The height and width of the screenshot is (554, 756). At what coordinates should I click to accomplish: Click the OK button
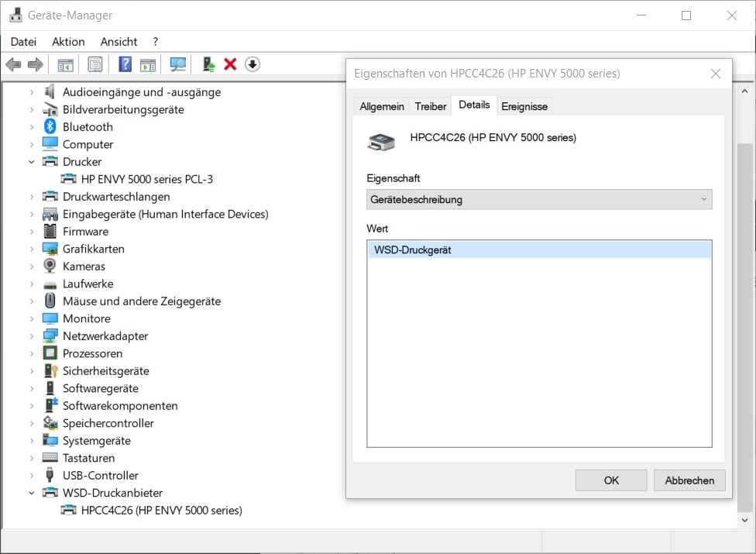pyautogui.click(x=611, y=480)
